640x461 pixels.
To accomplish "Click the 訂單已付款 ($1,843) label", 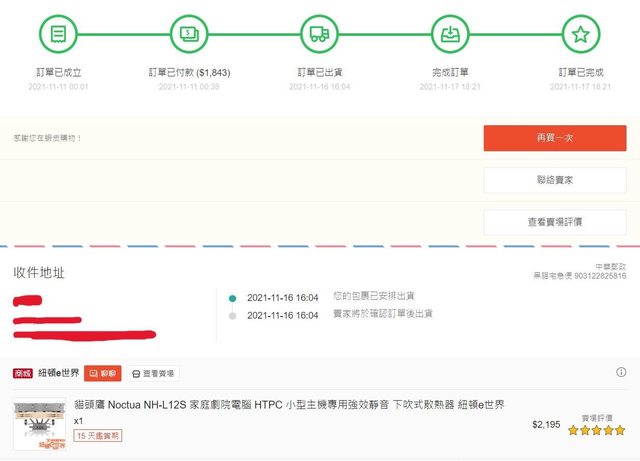I will coord(189,72).
